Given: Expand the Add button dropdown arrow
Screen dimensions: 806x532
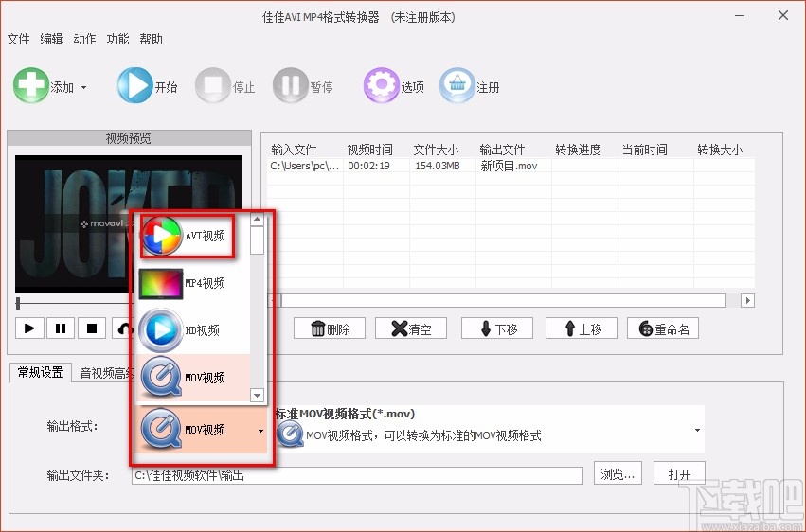Looking at the screenshot, I should (x=83, y=87).
